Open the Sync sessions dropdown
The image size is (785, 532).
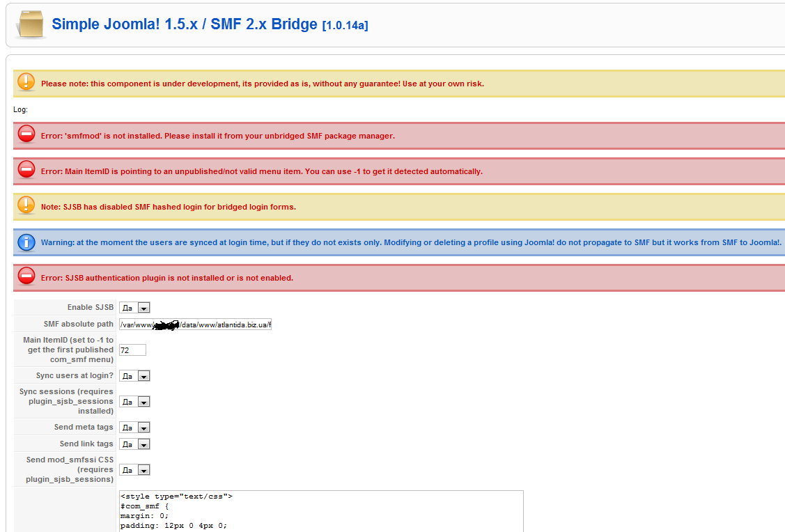click(x=134, y=402)
